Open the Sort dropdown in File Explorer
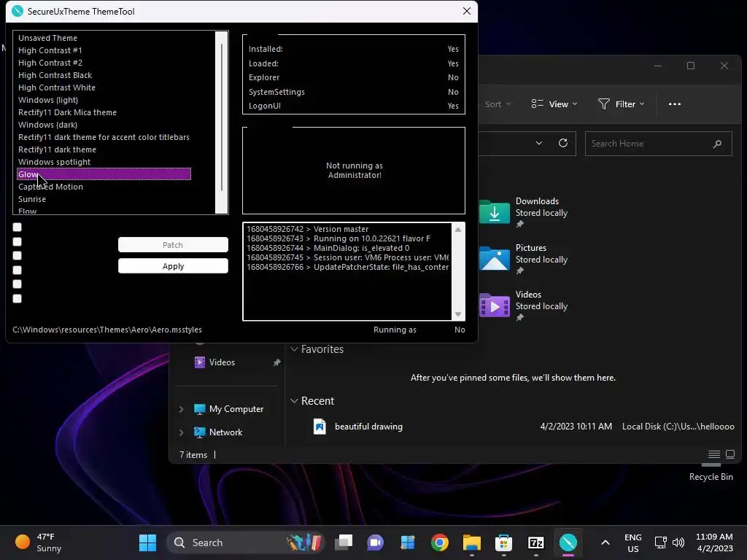This screenshot has width=747, height=560. click(498, 104)
